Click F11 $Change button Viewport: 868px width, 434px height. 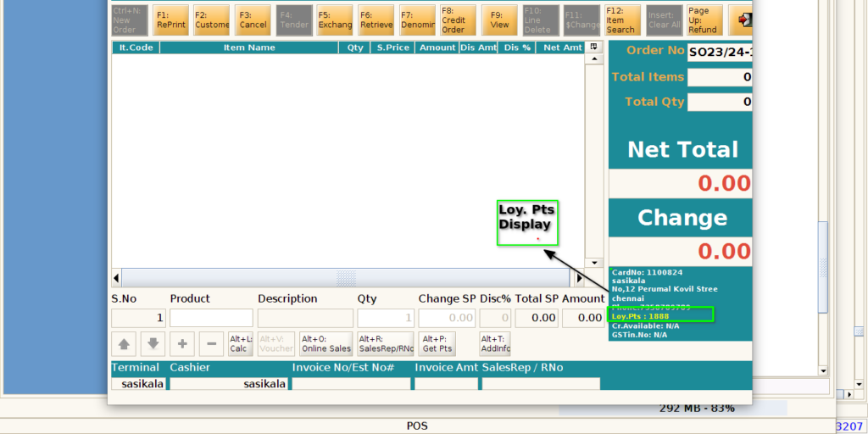[x=581, y=20]
